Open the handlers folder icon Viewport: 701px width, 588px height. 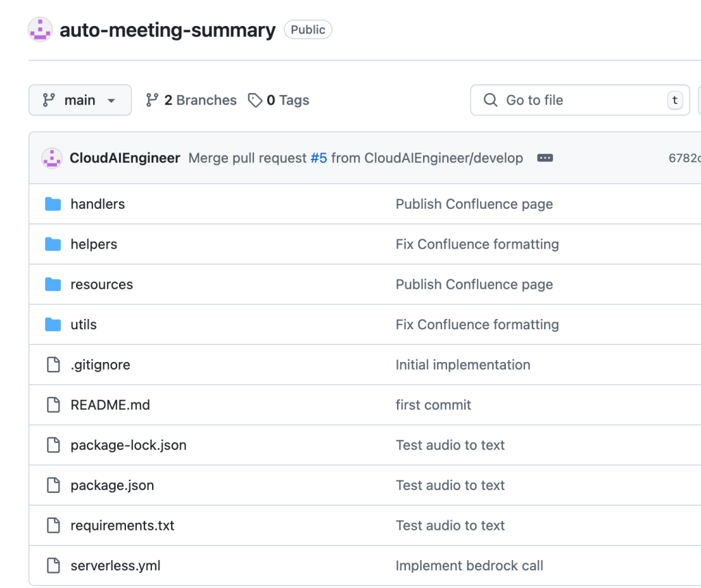tap(53, 203)
